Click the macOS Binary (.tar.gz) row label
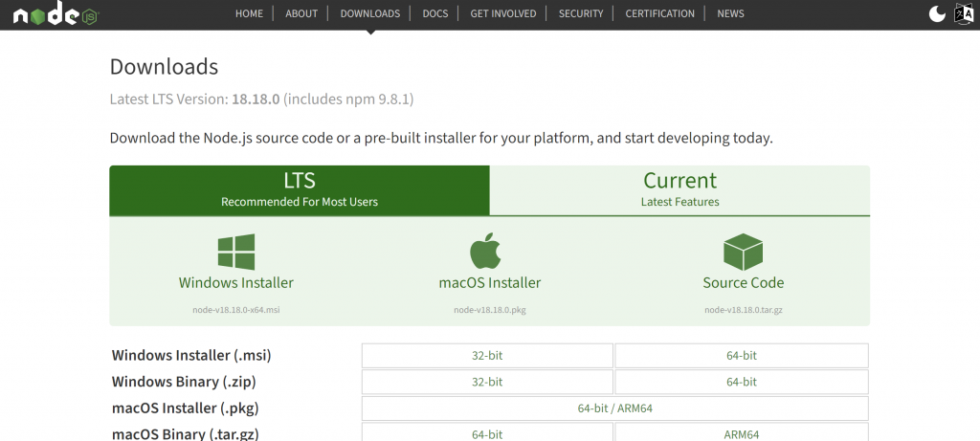This screenshot has height=441, width=980. point(185,433)
